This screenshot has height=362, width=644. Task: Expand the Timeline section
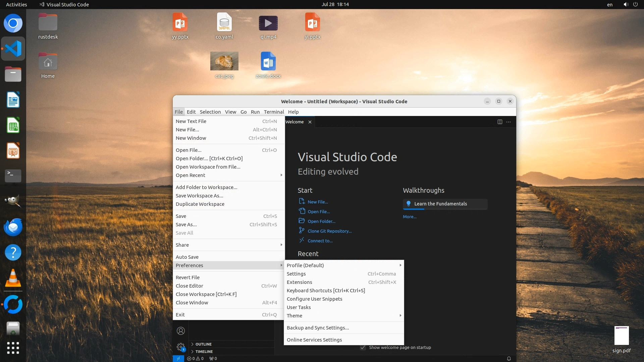[x=204, y=351]
